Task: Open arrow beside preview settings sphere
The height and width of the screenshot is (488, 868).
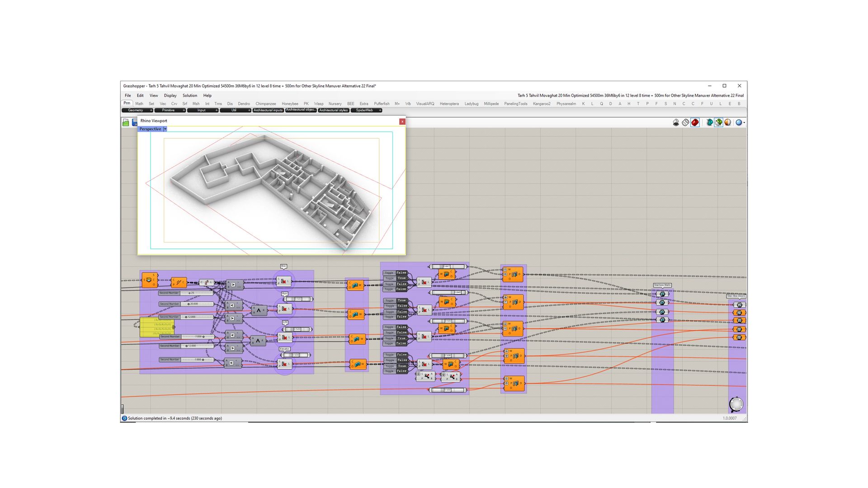Action: pyautogui.click(x=744, y=122)
